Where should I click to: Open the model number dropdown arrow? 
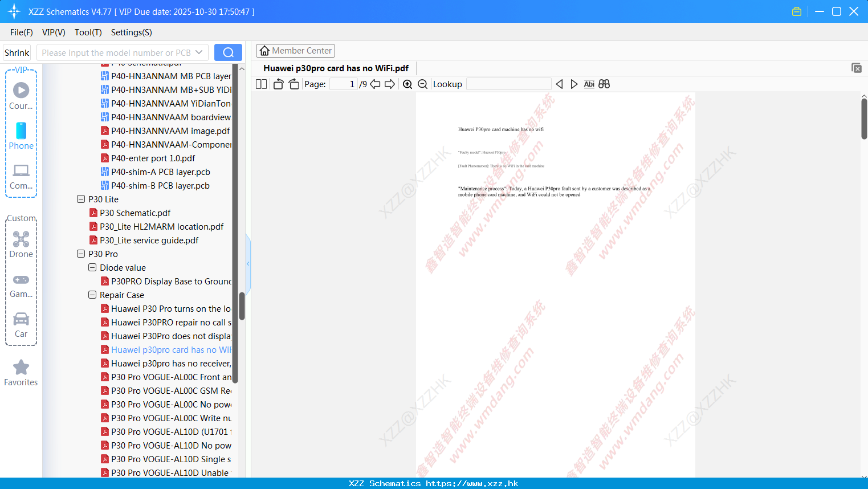199,52
